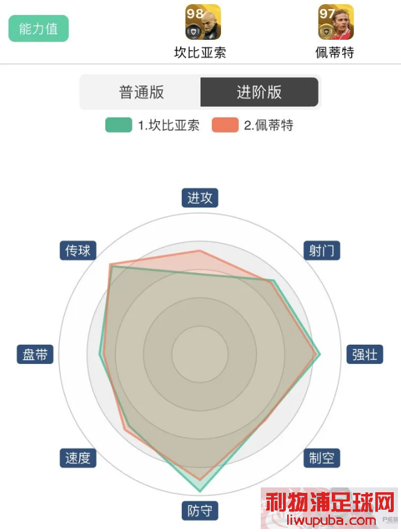Select the 射门 radar axis label

point(322,251)
